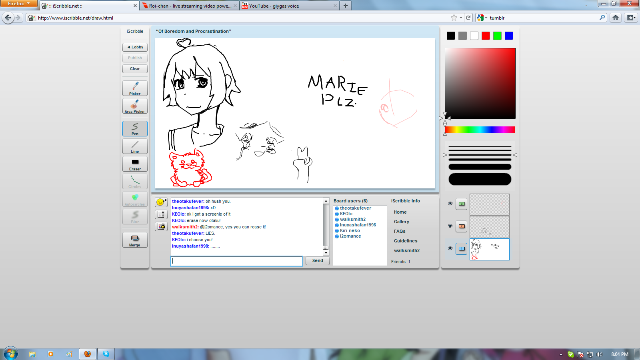Click in the chat message input field
644x360 pixels.
pyautogui.click(x=237, y=261)
